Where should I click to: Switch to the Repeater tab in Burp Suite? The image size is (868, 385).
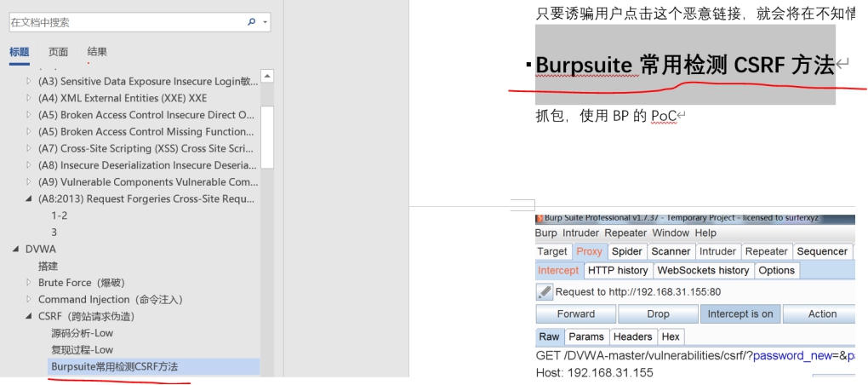click(766, 251)
